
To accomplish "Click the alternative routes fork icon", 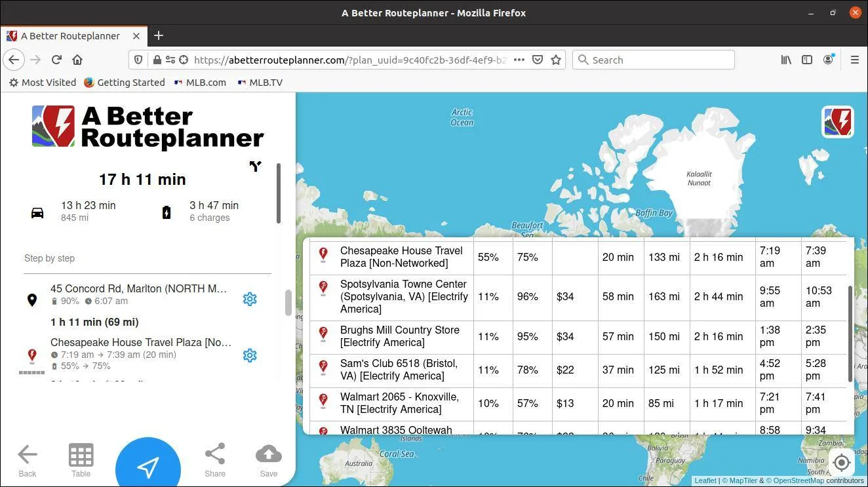I will pyautogui.click(x=255, y=166).
